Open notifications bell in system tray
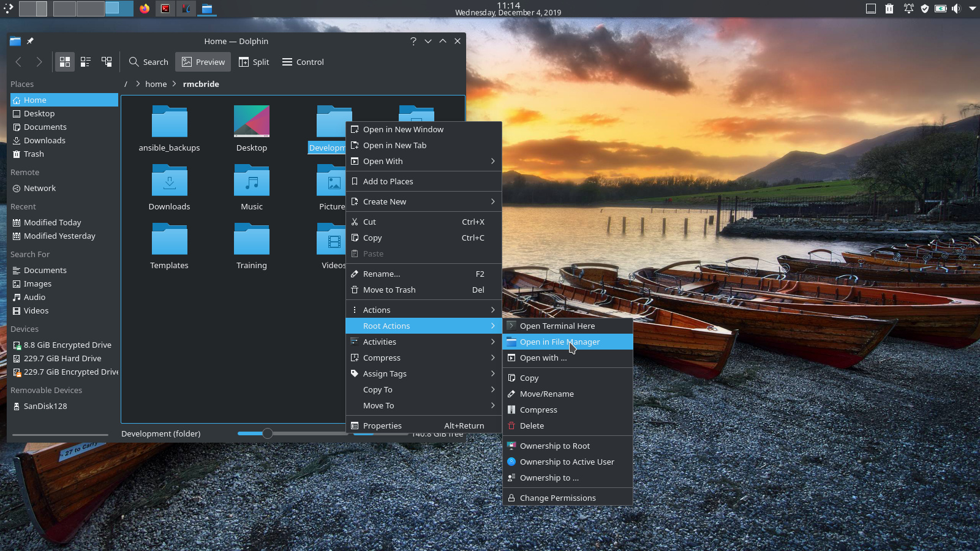980x551 pixels. [x=908, y=9]
